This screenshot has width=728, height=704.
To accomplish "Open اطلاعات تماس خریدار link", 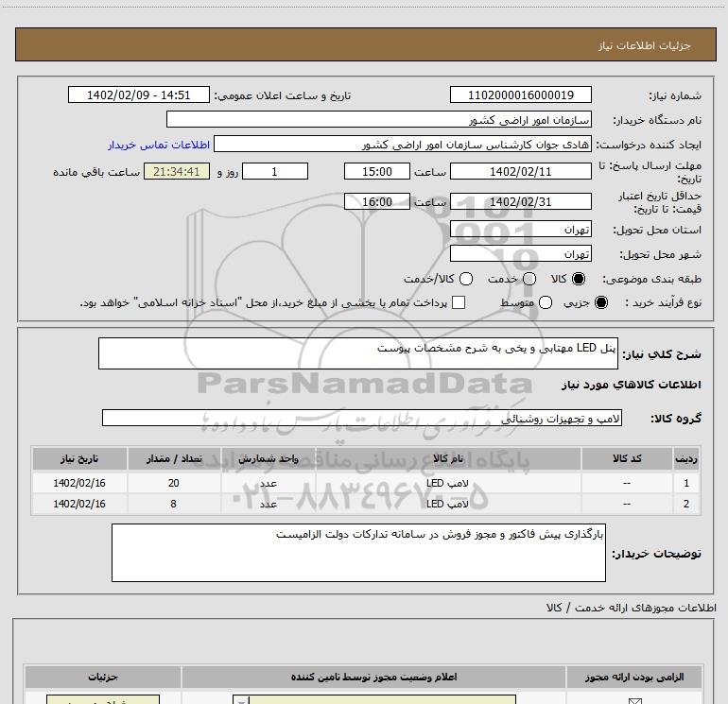I will click(159, 145).
